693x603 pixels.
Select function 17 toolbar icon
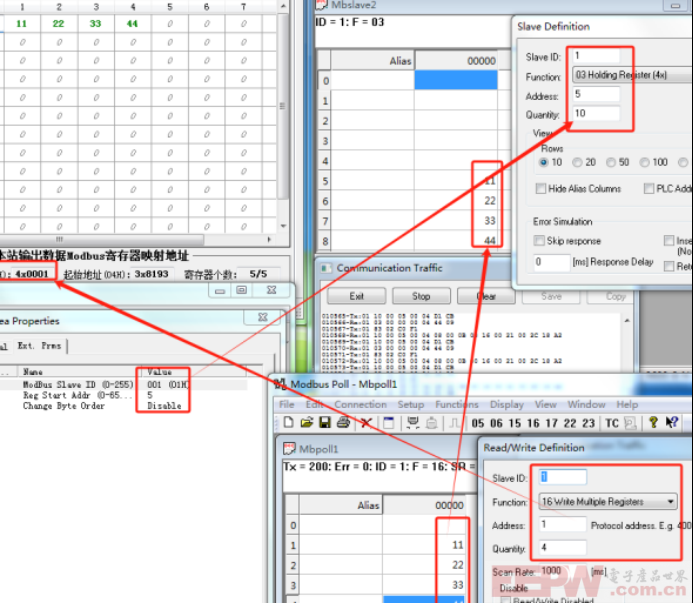pyautogui.click(x=552, y=423)
